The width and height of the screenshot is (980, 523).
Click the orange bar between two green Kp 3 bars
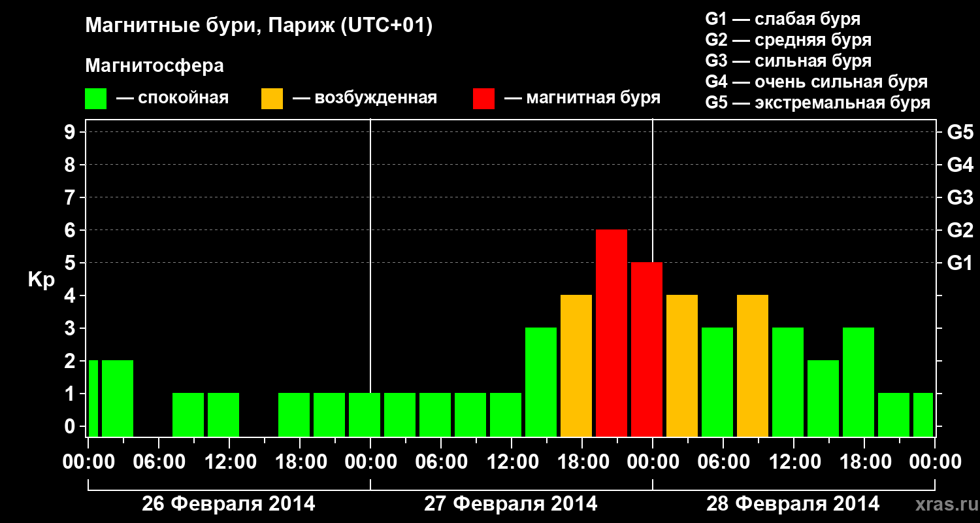(x=753, y=366)
